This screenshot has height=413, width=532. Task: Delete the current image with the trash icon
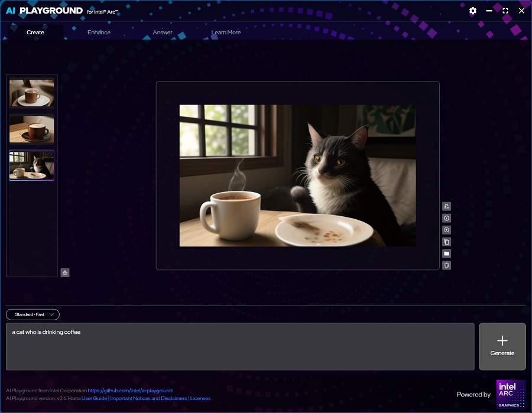tap(446, 265)
